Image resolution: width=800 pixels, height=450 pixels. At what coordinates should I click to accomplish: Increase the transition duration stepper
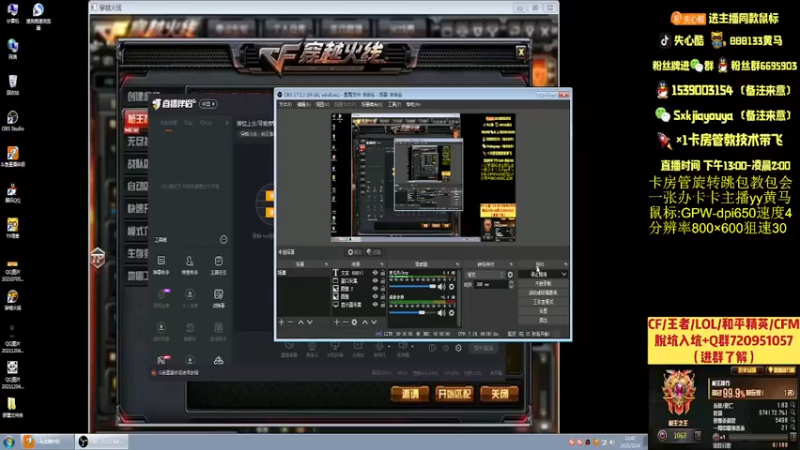pyautogui.click(x=511, y=283)
